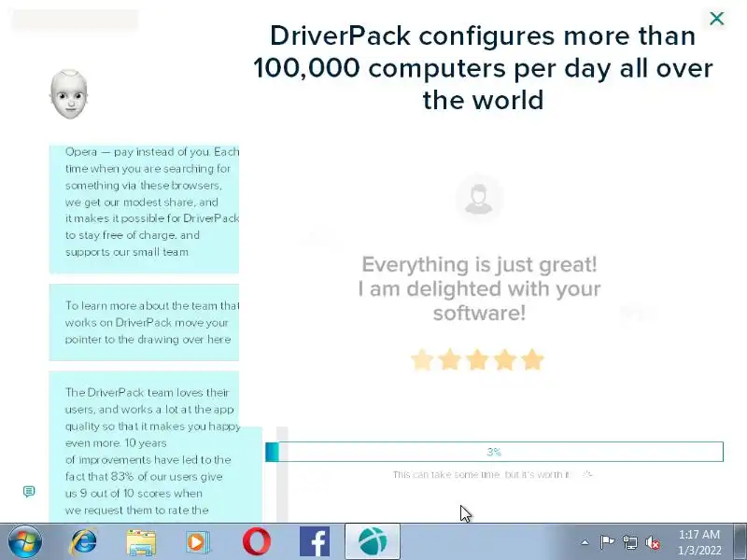
Task: Click 'This can take some time' status text
Action: pos(481,475)
